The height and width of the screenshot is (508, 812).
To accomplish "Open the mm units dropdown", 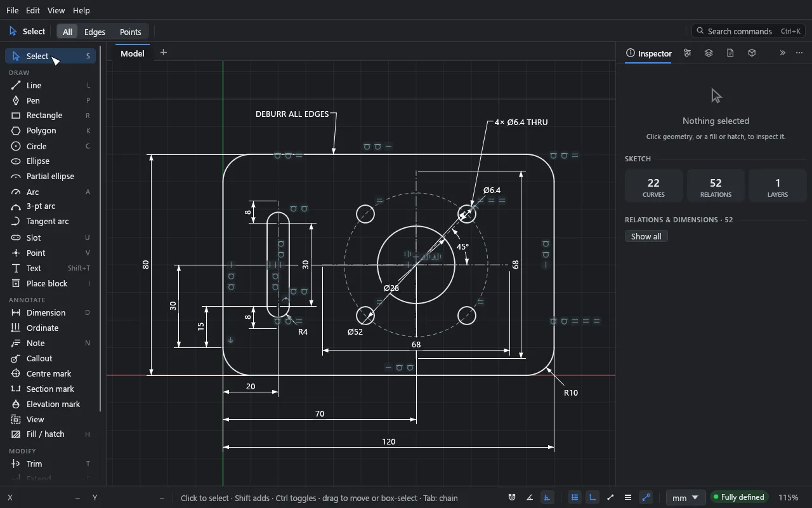I will 685,498.
